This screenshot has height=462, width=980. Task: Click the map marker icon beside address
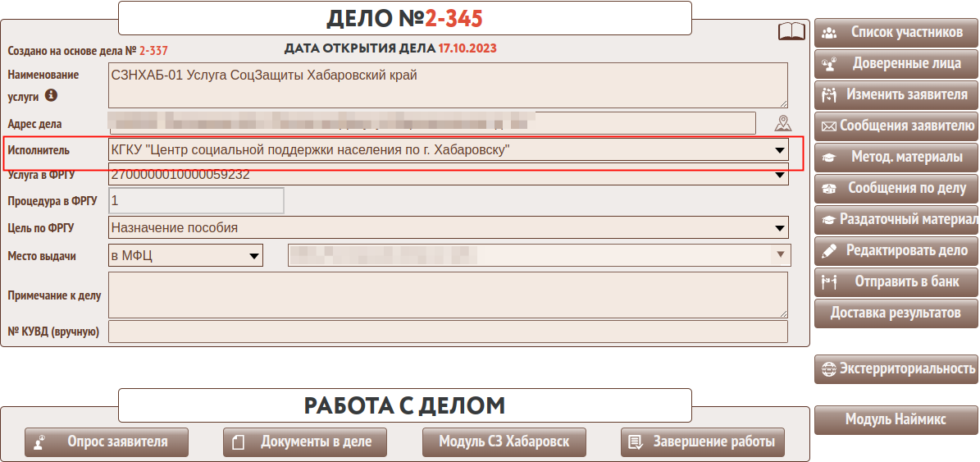(x=783, y=124)
